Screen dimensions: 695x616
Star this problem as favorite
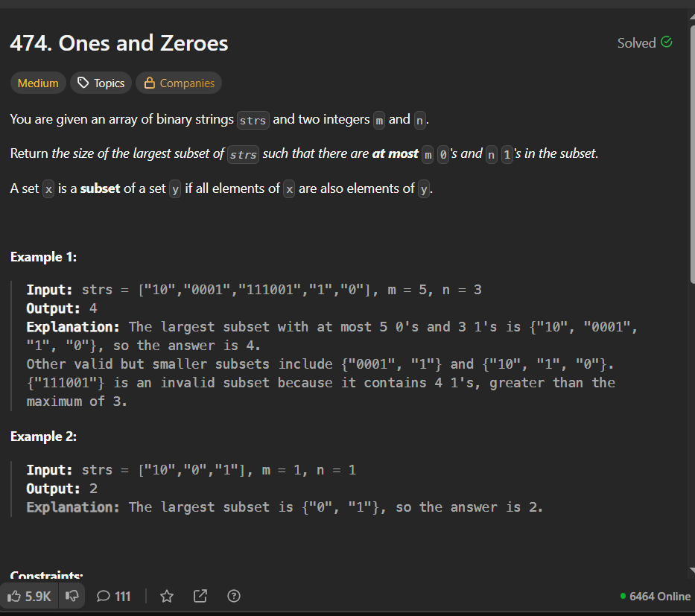tap(167, 596)
